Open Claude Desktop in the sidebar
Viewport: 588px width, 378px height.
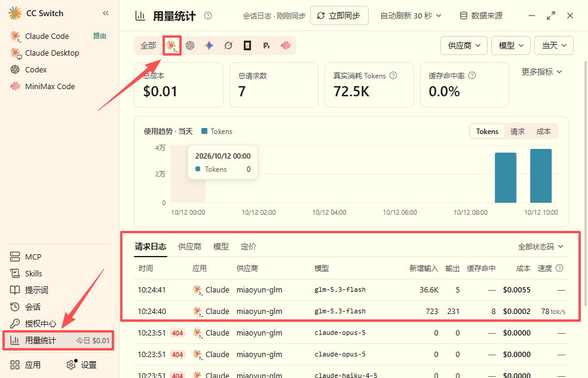tap(52, 53)
